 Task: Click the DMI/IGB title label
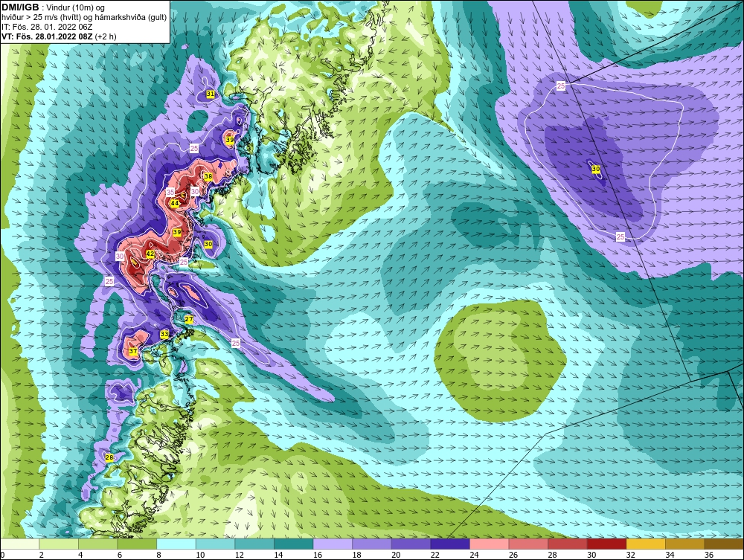[x=20, y=7]
